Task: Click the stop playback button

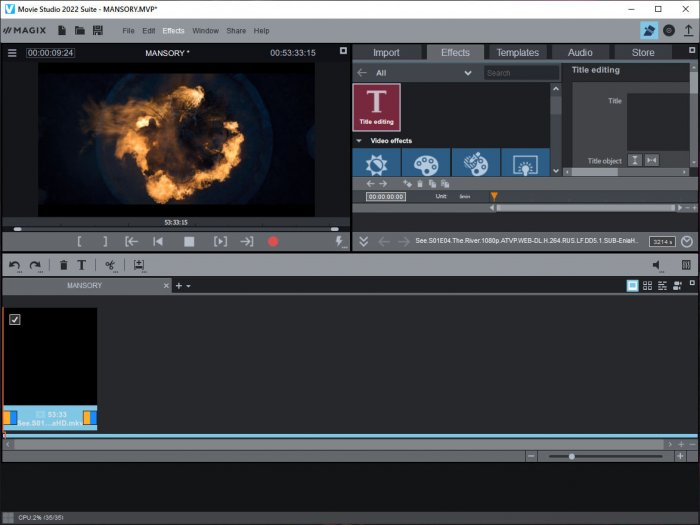Action: coord(189,242)
